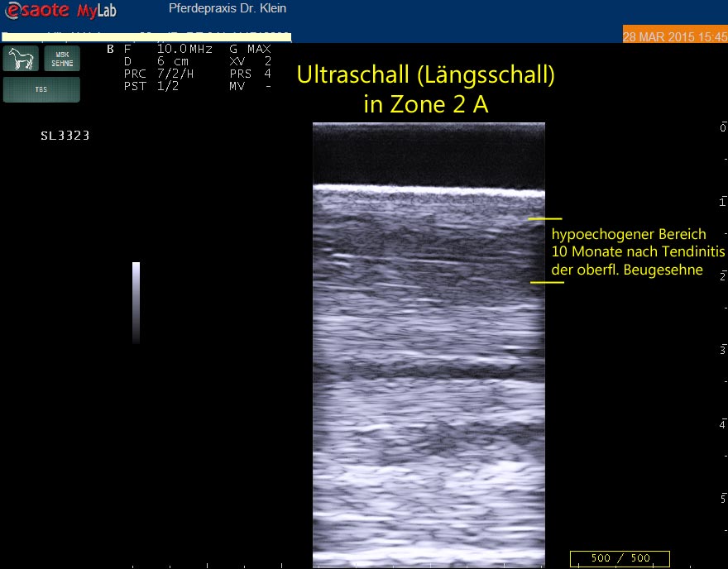Click the SL3323 probe label
The image size is (728, 569).
click(x=65, y=136)
